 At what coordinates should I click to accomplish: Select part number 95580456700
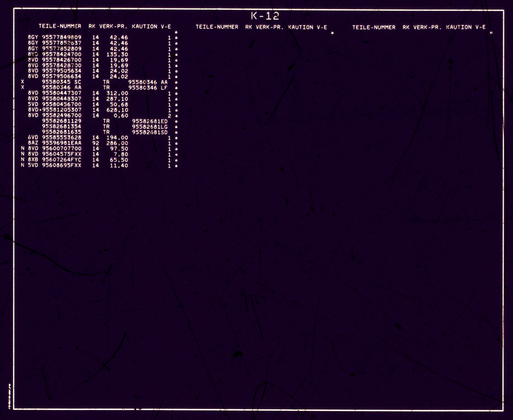pos(62,104)
